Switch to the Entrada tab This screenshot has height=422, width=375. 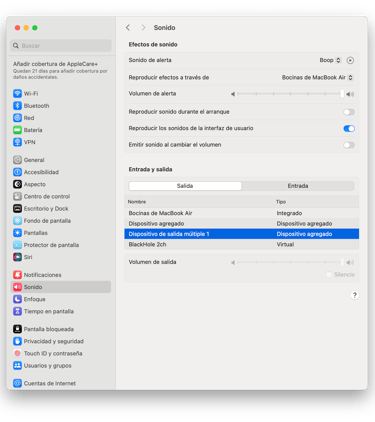298,186
